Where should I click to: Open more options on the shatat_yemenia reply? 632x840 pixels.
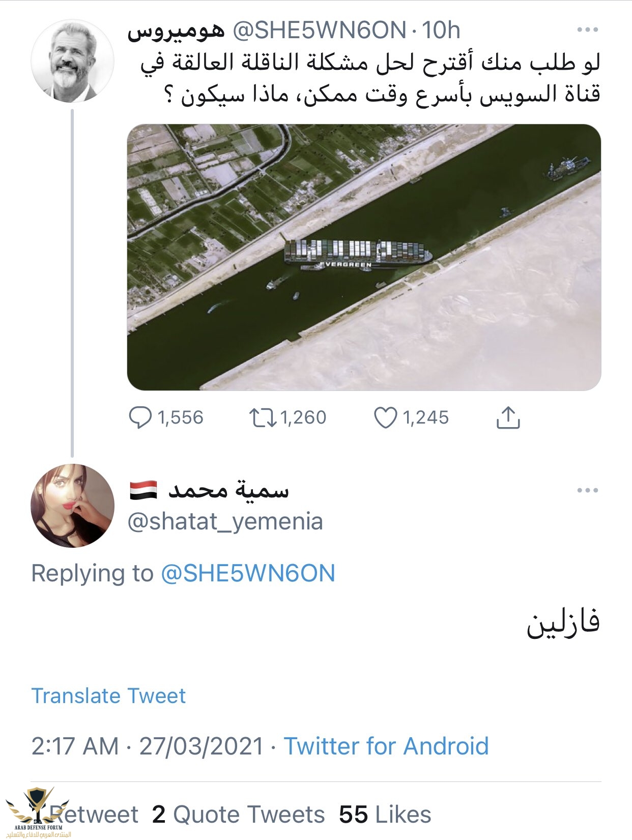pos(587,491)
